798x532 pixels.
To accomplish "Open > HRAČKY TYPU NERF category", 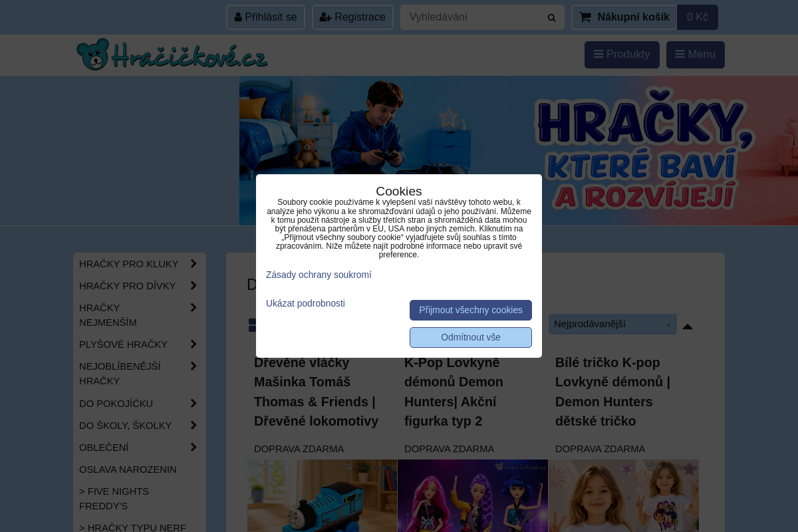I will point(132,528).
